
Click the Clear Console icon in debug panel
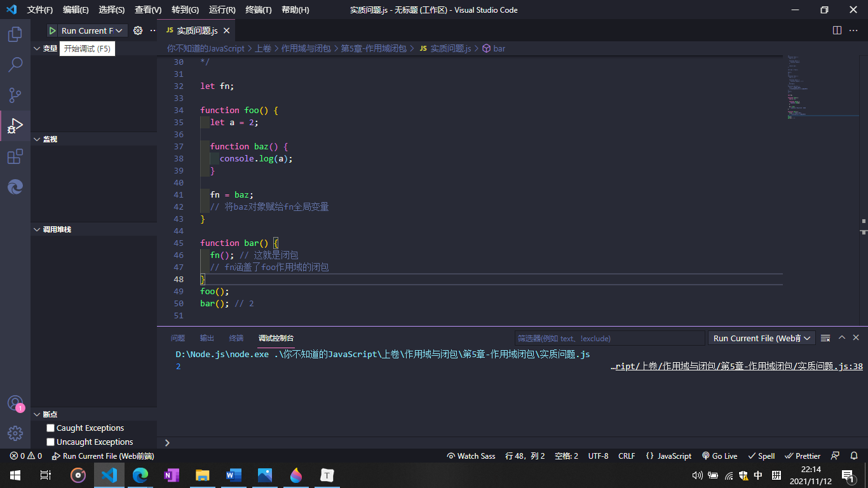click(x=825, y=337)
